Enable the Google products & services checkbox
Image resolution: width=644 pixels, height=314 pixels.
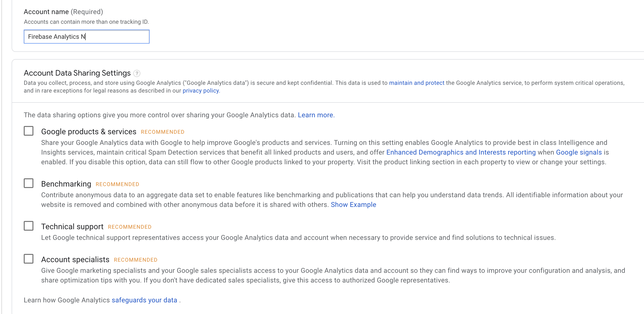click(x=29, y=131)
